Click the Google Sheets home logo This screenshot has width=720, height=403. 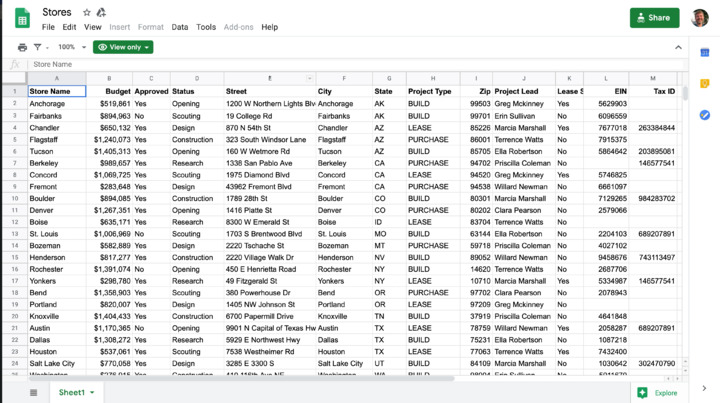(x=21, y=19)
